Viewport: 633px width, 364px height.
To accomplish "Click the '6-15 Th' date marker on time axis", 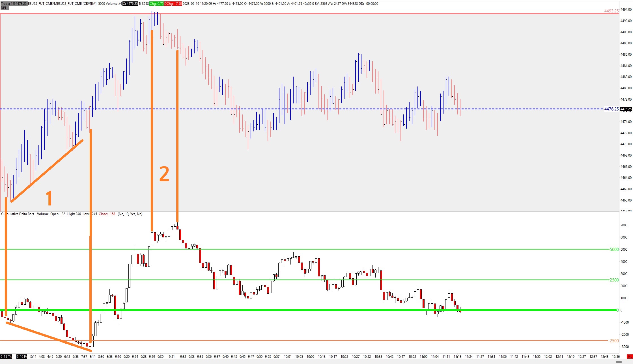I will 6,357.
